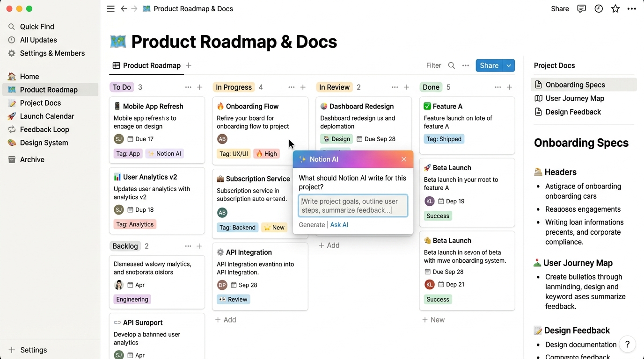Expand the blue Share button dropdown arrow
The height and width of the screenshot is (359, 644).
(x=509, y=65)
